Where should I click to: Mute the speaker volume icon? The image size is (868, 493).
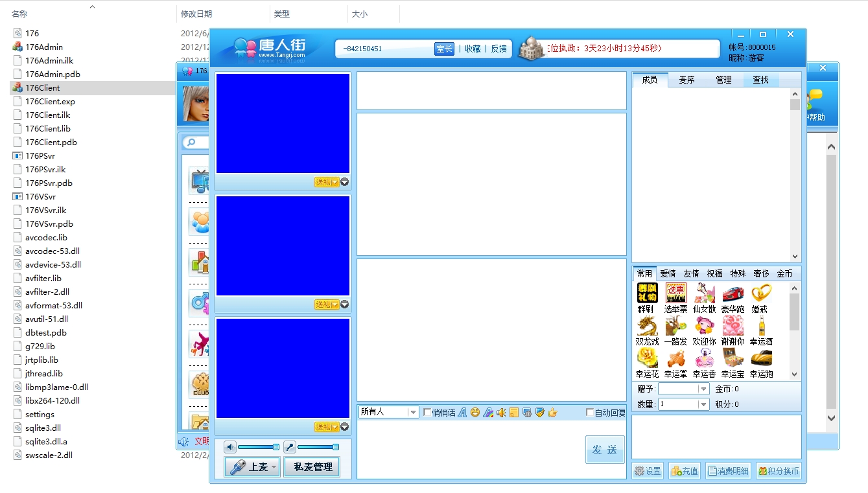[230, 447]
